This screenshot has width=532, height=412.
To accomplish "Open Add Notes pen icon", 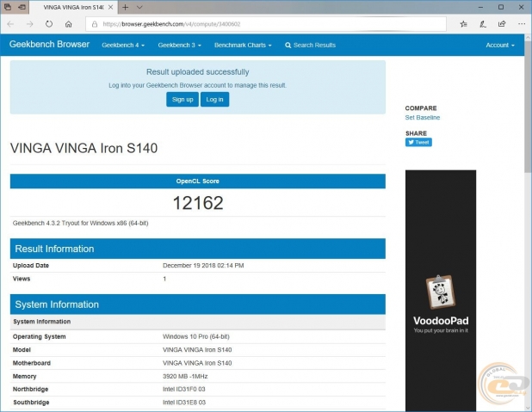I will tap(483, 24).
